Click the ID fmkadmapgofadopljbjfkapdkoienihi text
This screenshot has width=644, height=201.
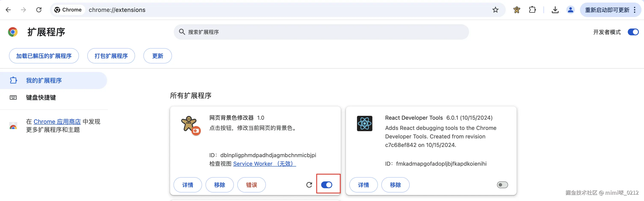pyautogui.click(x=436, y=164)
